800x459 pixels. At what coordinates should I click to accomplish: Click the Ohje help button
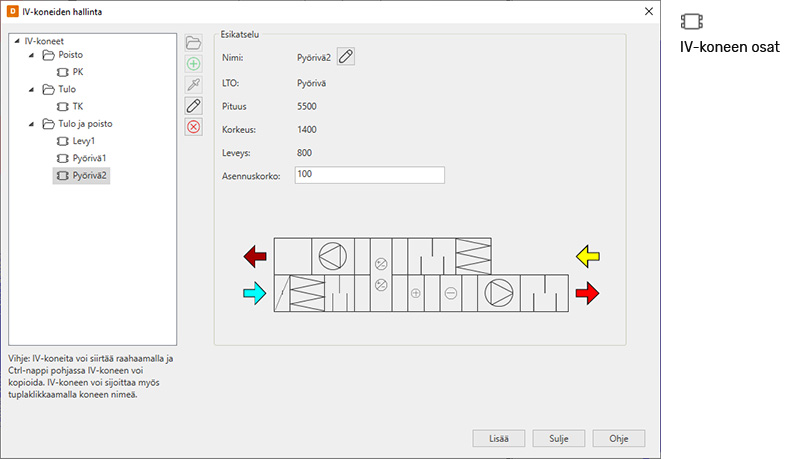click(x=618, y=438)
